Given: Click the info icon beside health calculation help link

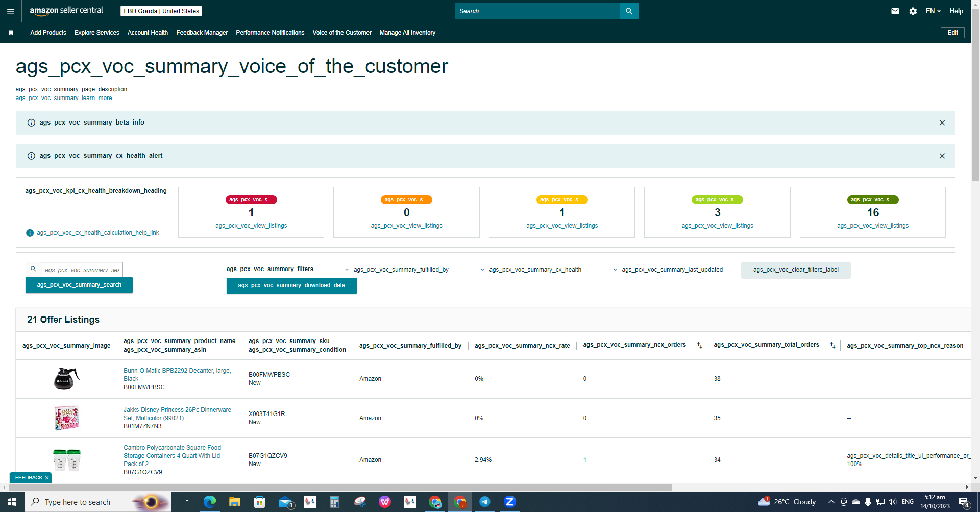Looking at the screenshot, I should coord(30,233).
